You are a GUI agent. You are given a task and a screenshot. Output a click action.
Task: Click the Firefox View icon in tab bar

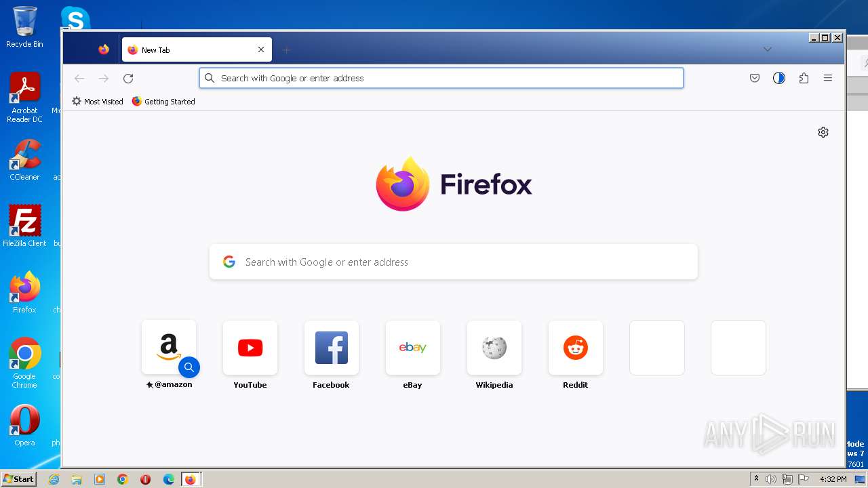tap(104, 49)
